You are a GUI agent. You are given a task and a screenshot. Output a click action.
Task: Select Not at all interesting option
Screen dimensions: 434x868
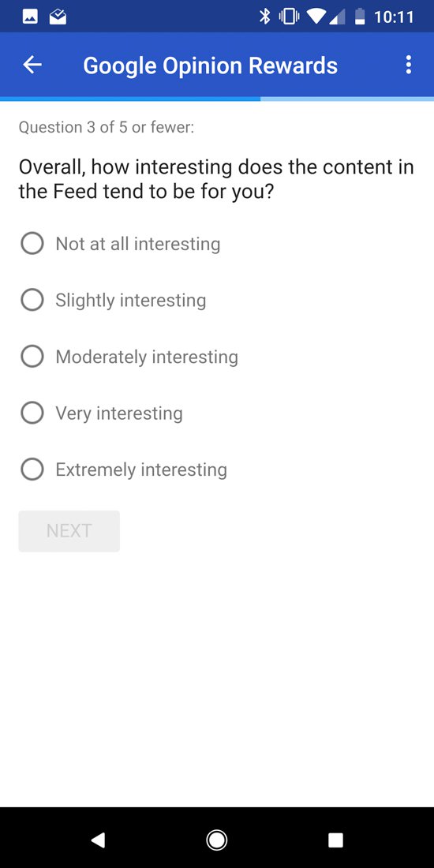click(121, 244)
